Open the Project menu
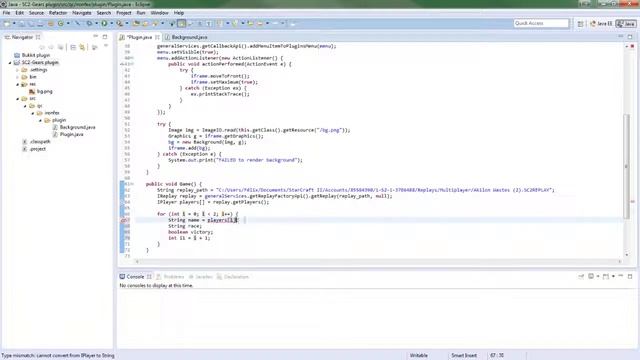The width and height of the screenshot is (640, 360). coord(124,13)
